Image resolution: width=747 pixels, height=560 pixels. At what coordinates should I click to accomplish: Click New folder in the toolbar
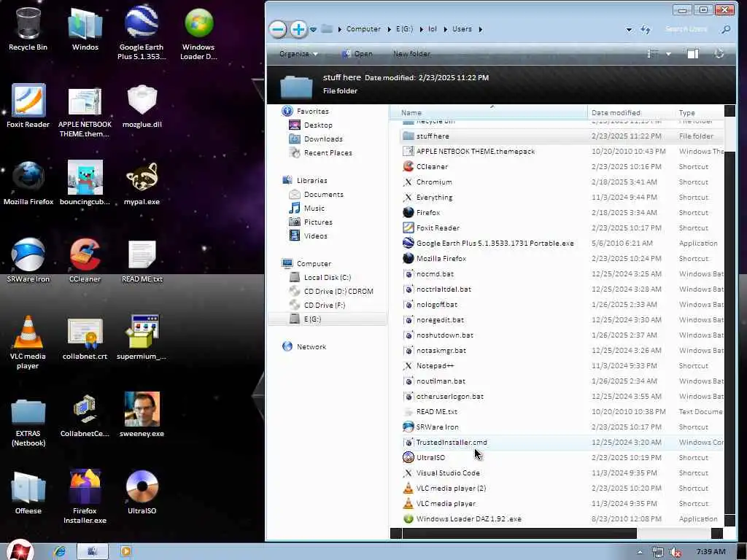point(411,54)
